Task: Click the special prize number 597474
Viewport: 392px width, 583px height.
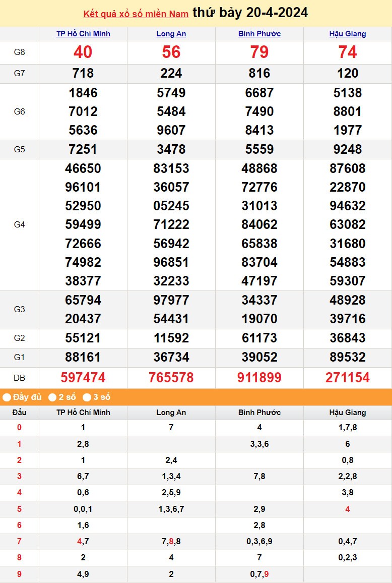Action: click(83, 378)
